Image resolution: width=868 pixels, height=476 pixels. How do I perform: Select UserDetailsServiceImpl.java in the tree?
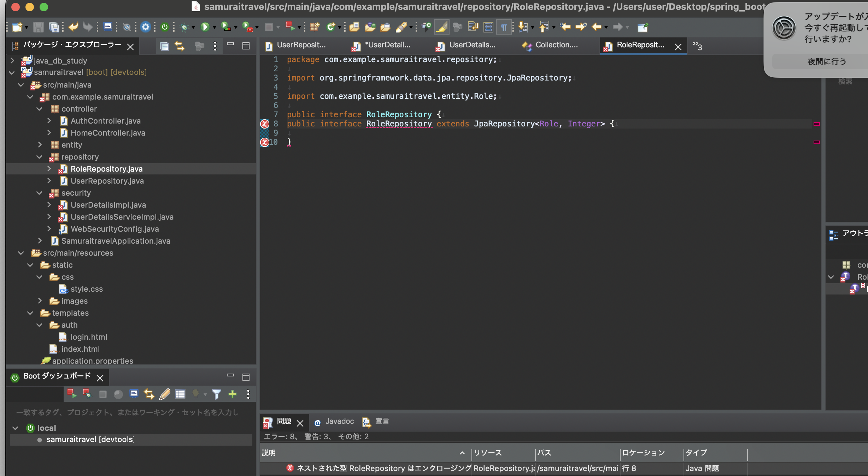[x=122, y=217]
